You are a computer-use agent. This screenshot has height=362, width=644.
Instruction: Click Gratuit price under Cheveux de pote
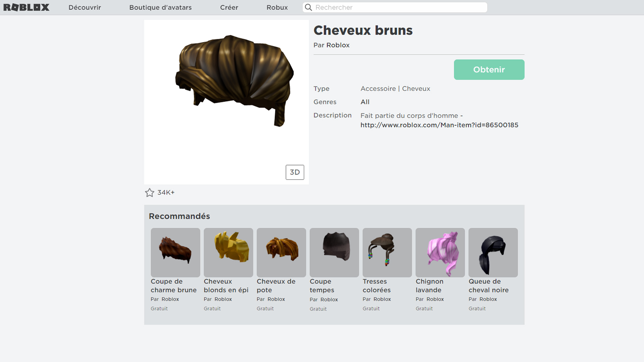265,309
